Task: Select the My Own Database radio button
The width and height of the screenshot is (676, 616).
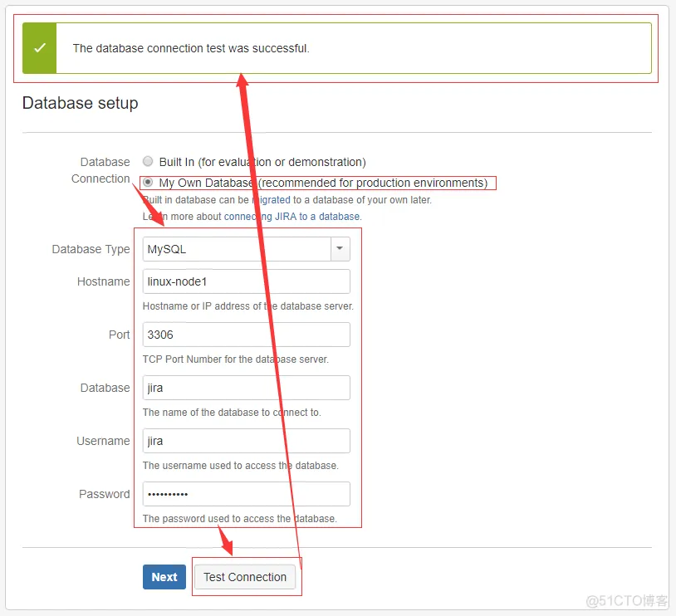Action: click(148, 183)
